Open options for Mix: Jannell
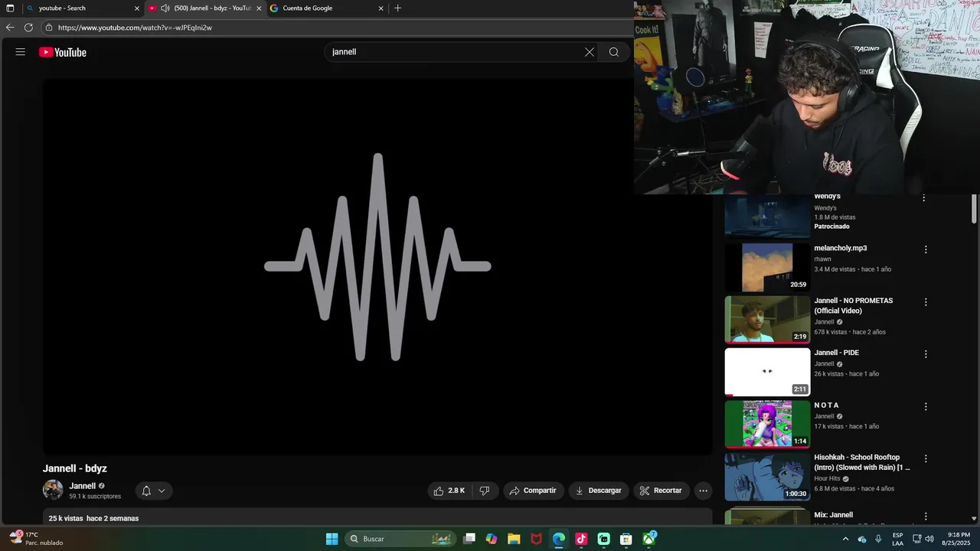 coord(926,517)
